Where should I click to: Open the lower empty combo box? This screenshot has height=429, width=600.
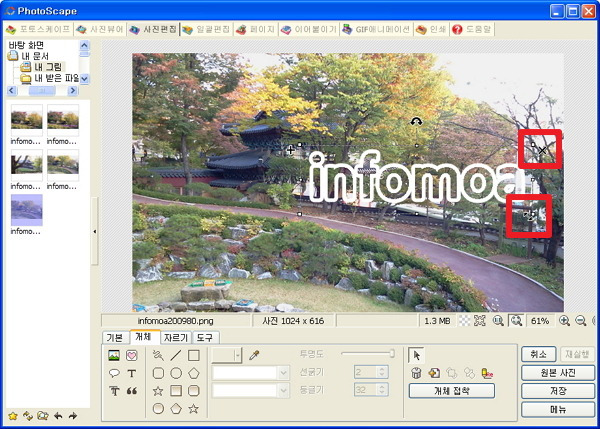point(251,390)
